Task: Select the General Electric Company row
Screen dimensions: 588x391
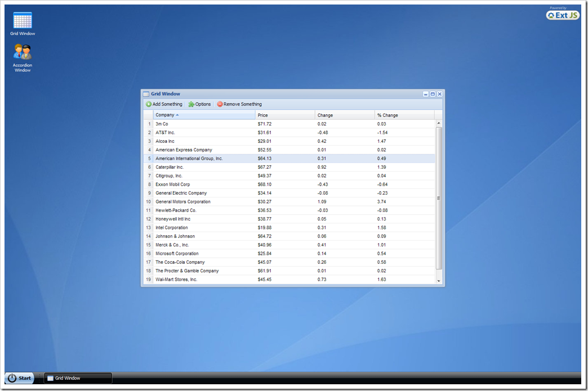Action: click(x=289, y=193)
